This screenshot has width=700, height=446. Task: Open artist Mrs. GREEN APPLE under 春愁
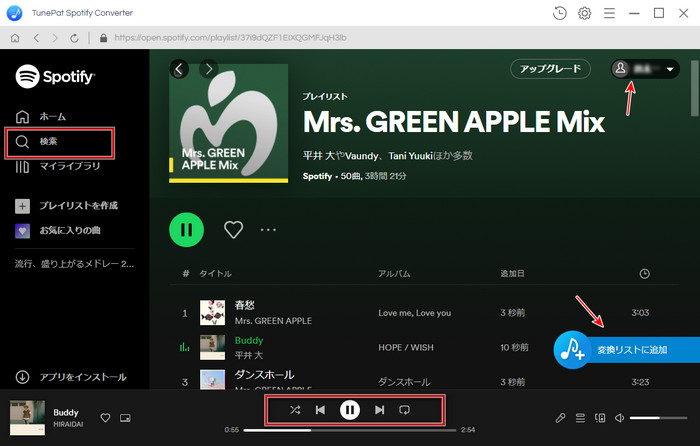point(273,321)
